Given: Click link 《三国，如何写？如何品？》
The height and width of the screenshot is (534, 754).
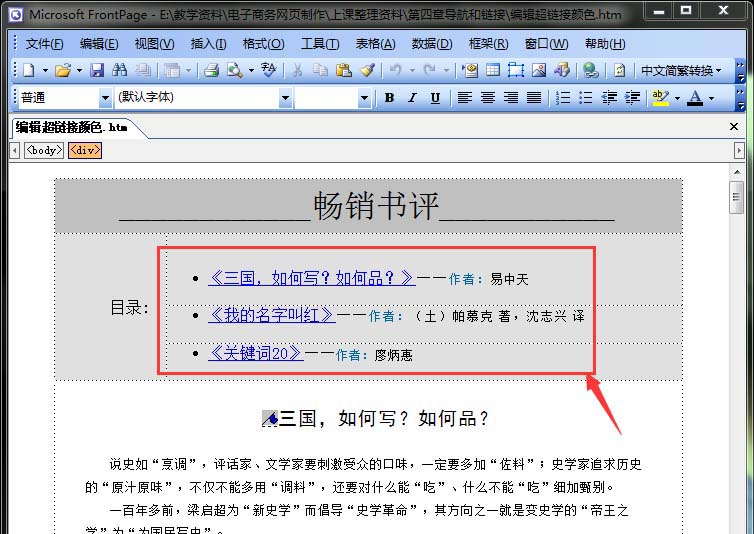Looking at the screenshot, I should [312, 278].
